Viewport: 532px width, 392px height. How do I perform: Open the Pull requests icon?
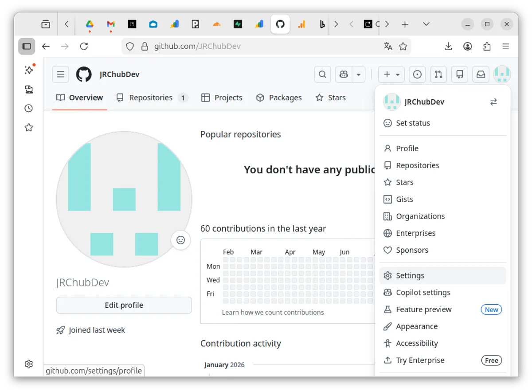[x=438, y=74]
